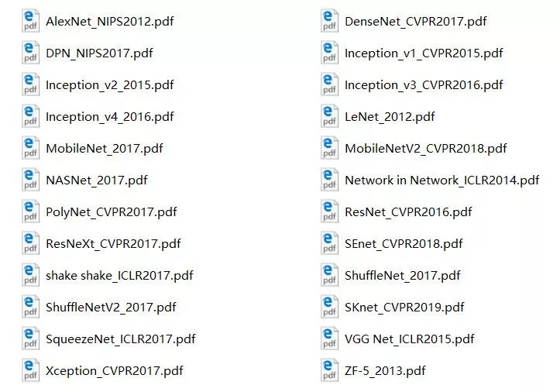This screenshot has height=392, width=560.
Task: Click the SqueezeNet_ICLR2017.pdf file name
Action: (x=121, y=339)
